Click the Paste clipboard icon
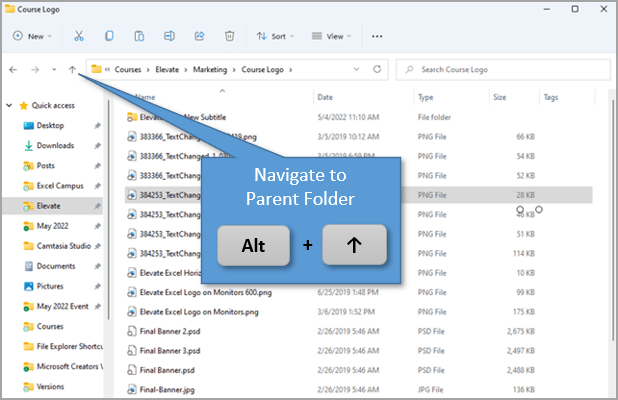Screen dimensions: 618x400 tap(139, 36)
